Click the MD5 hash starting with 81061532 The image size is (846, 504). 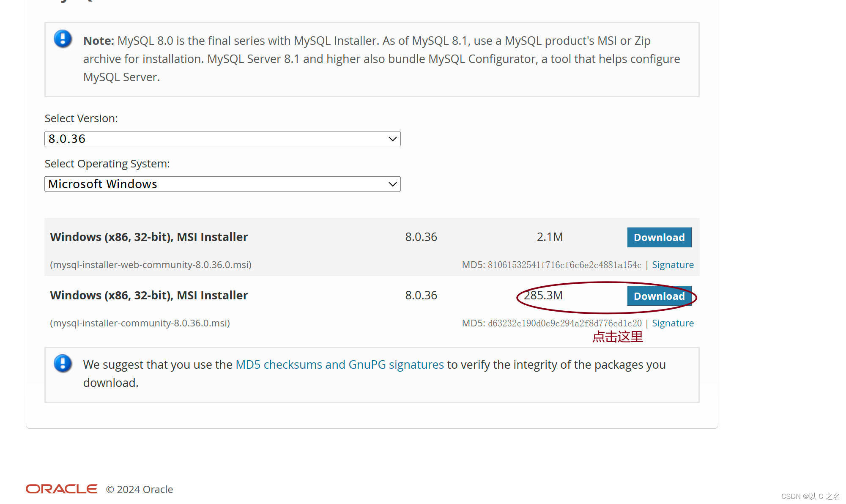click(564, 265)
